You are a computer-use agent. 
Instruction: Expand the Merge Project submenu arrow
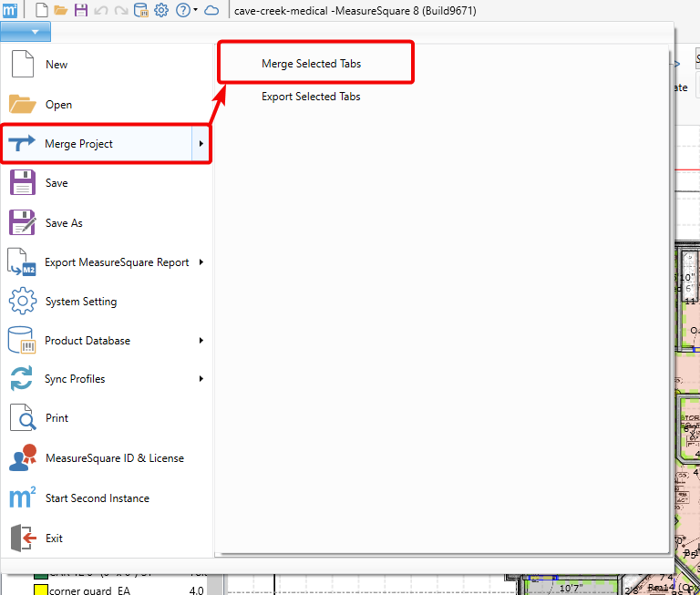201,144
